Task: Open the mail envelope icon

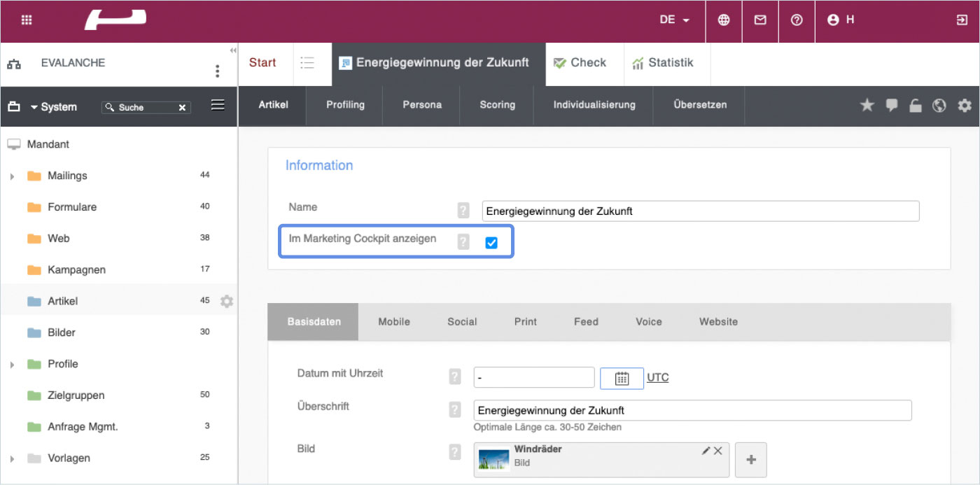Action: coord(760,20)
